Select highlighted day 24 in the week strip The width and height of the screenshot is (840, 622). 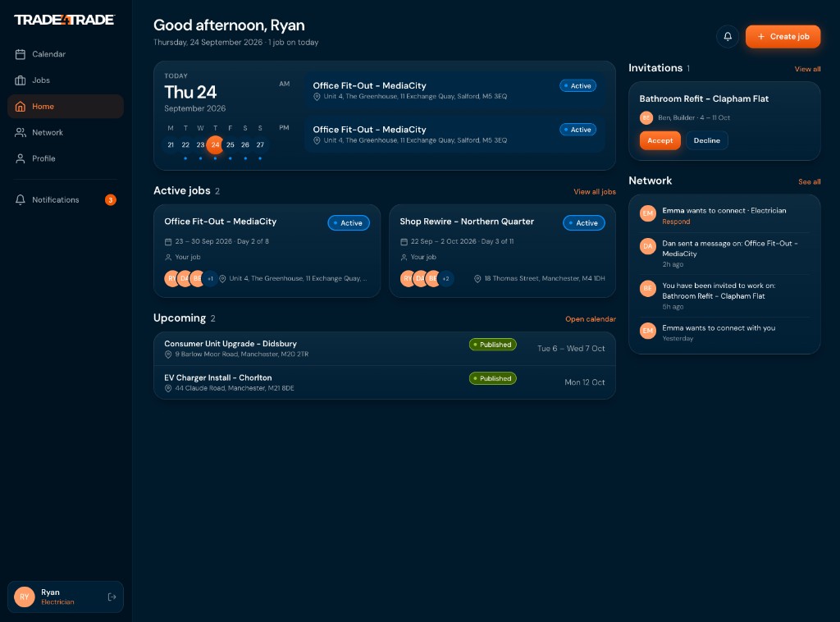pyautogui.click(x=216, y=144)
